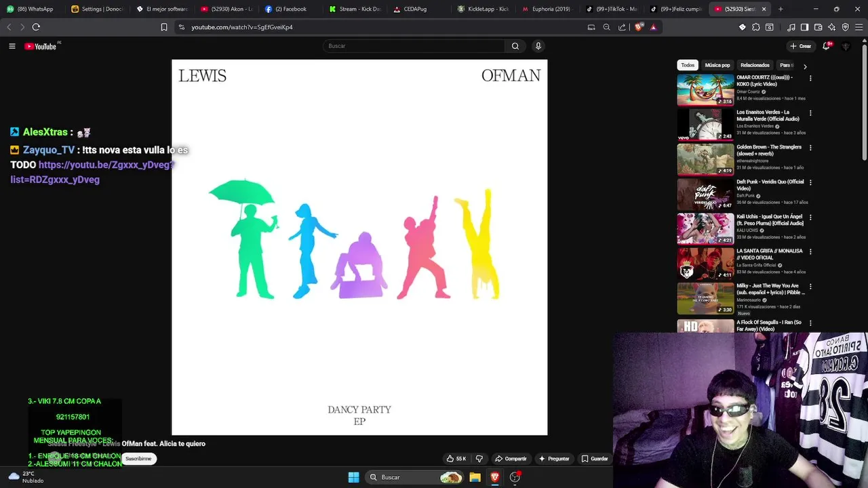
Task: Toggle the browser sidebar panel icon
Action: coord(804,27)
